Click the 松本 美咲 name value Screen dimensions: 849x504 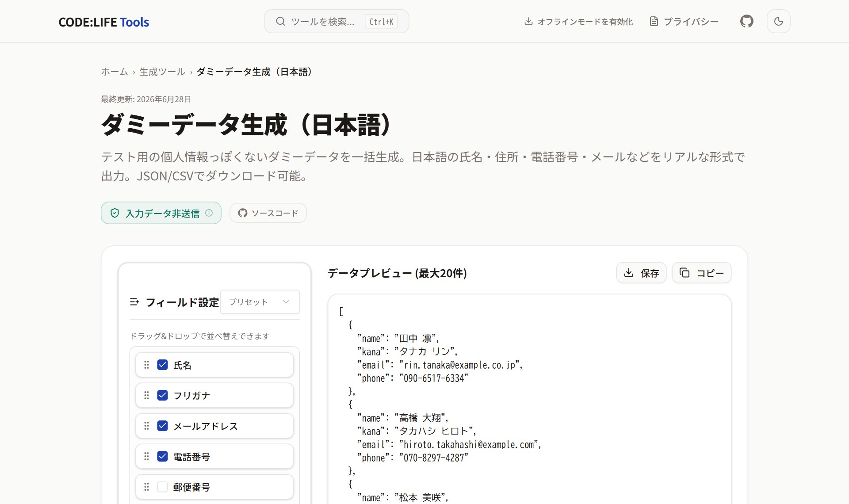420,497
